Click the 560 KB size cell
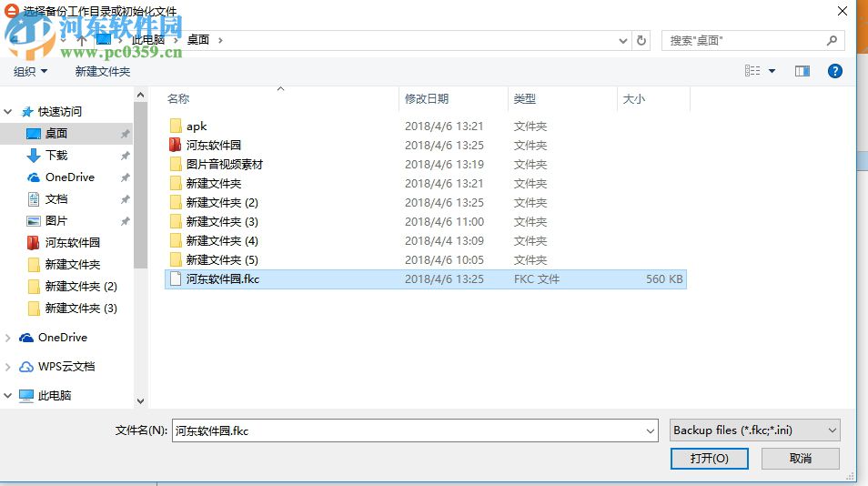Viewport: 868px width, 486px height. (x=664, y=279)
